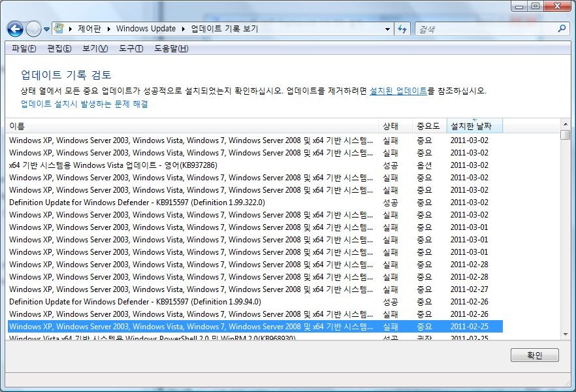
Task: Click the 성공 status of KB937286 row
Action: click(x=390, y=165)
